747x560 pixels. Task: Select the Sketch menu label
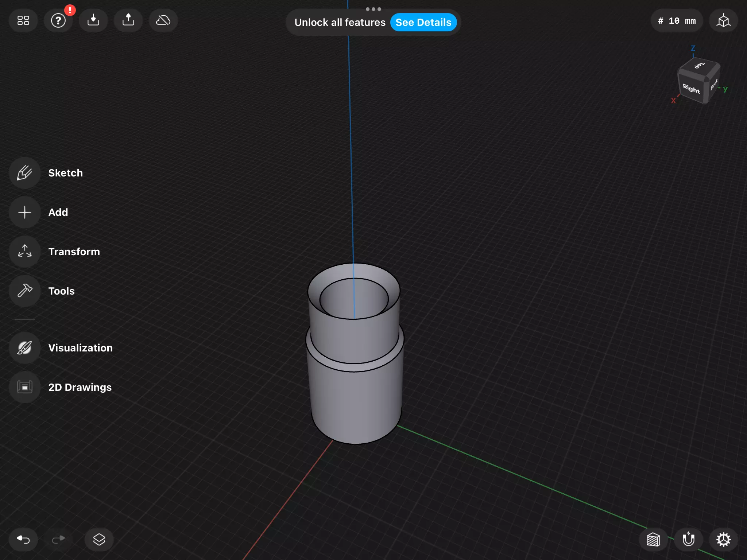(x=66, y=173)
